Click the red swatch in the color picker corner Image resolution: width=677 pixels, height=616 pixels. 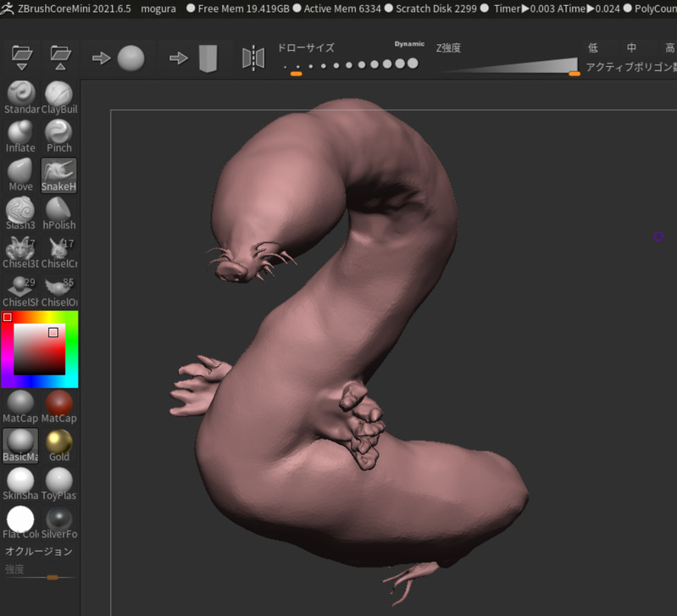click(8, 317)
